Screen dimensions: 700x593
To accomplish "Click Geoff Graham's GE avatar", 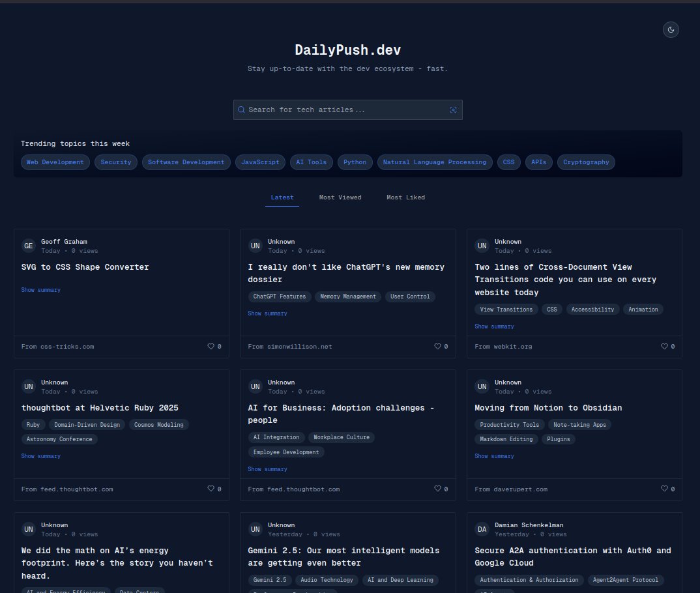I will coord(29,246).
